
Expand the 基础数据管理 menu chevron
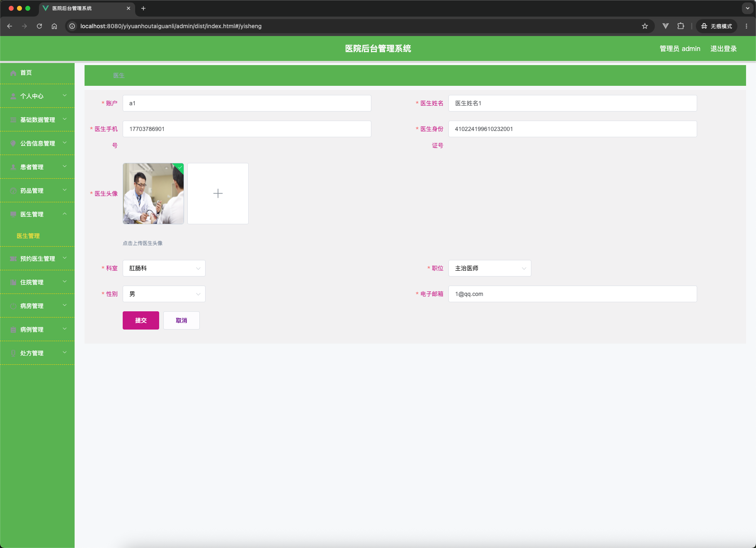(x=65, y=119)
